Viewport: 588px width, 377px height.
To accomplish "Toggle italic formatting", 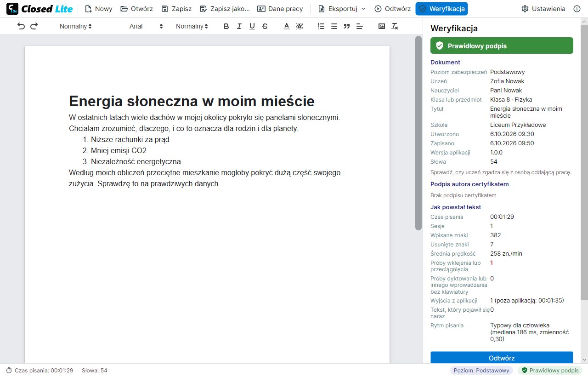I will click(239, 26).
